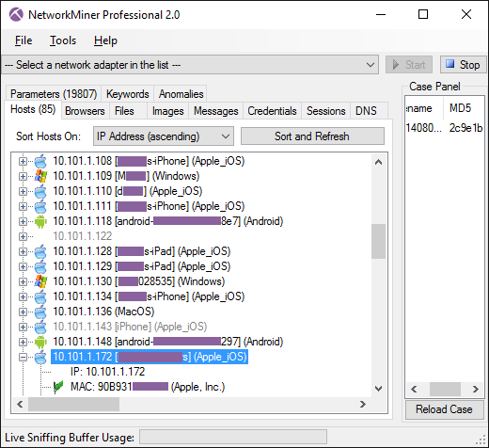Screen dimensions: 489x448
Task: Select host 10.101.1.136 (MacOS)
Action: point(103,312)
